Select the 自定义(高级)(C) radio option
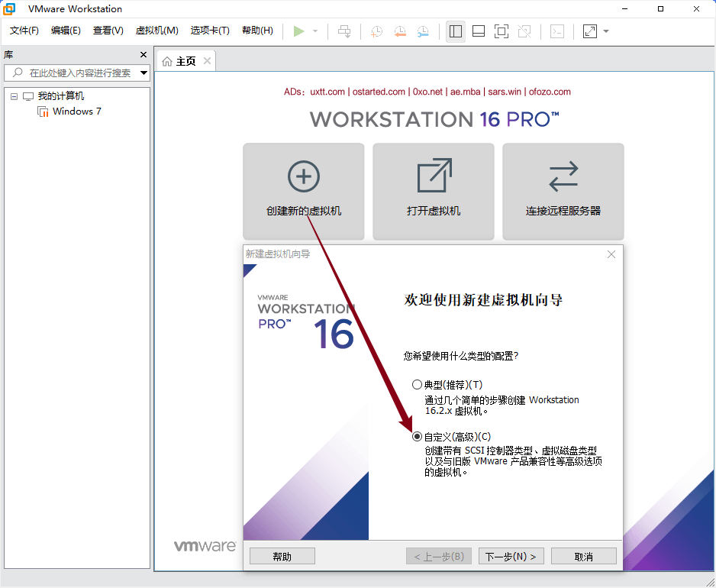This screenshot has height=588, width=716. tap(417, 437)
